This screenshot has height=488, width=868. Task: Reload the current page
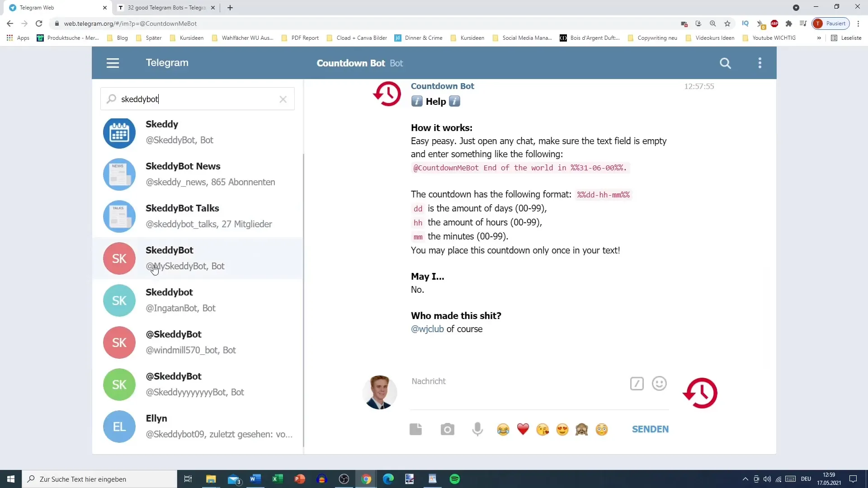click(x=39, y=23)
